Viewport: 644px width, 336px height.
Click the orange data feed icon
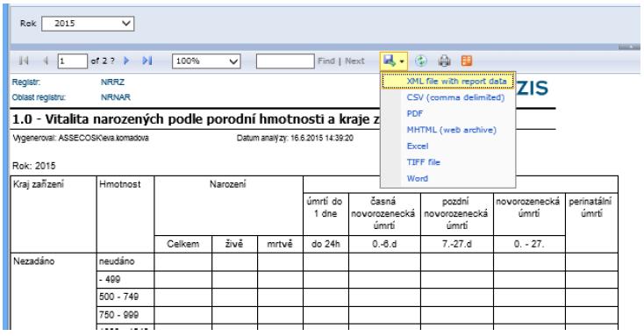click(467, 61)
